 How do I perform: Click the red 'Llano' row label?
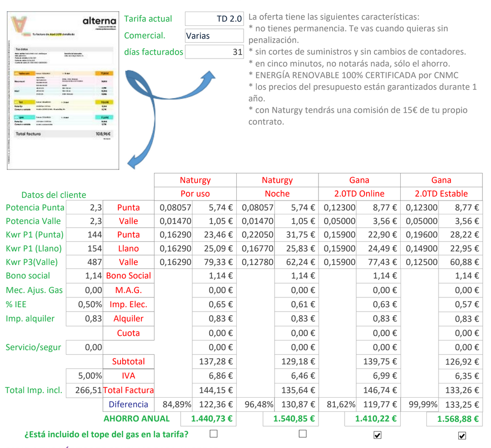128,249
